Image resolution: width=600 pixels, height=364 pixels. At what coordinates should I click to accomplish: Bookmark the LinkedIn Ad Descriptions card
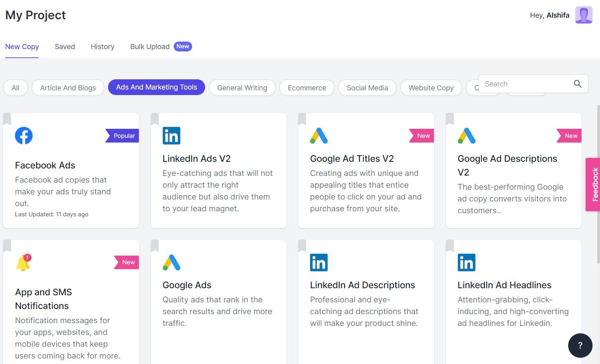302,246
